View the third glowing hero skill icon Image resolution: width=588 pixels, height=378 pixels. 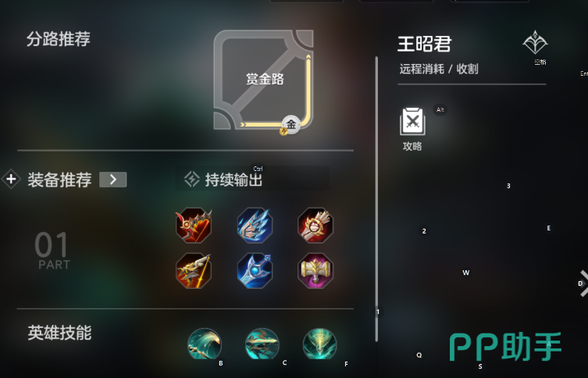click(x=320, y=344)
